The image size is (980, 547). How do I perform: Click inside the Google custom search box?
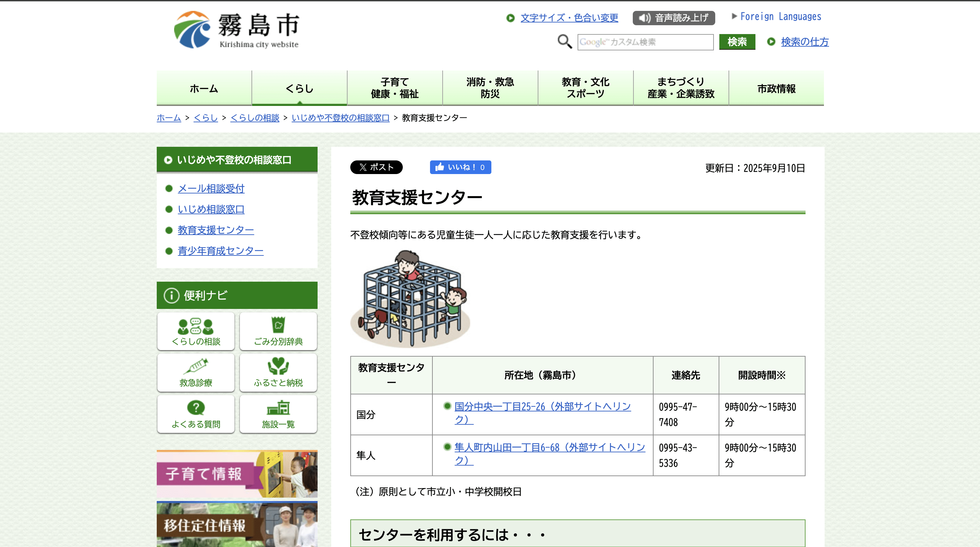645,42
